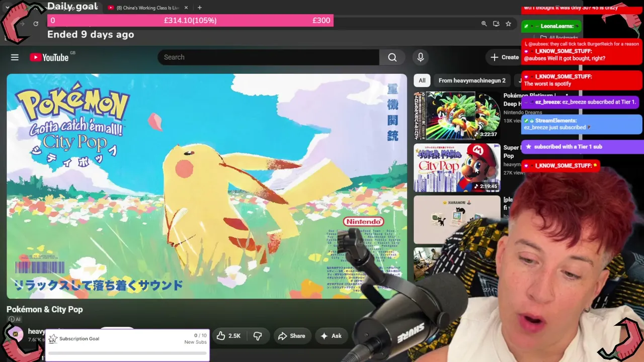Open the Ask button beside Share

coord(331,336)
